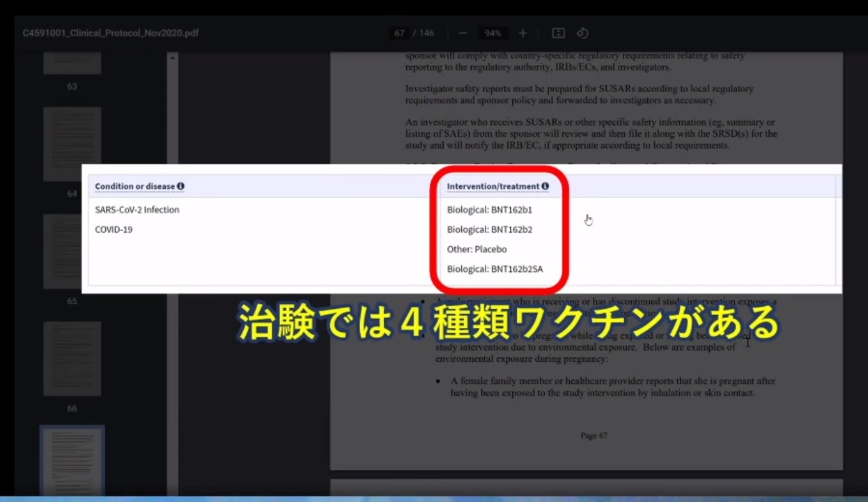Click paragraph starting Investigator safety reports
This screenshot has width=868, height=502.
point(580,95)
